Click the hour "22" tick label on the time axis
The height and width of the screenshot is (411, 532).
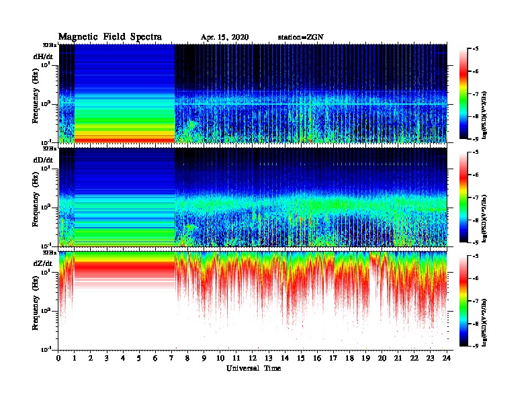point(414,358)
